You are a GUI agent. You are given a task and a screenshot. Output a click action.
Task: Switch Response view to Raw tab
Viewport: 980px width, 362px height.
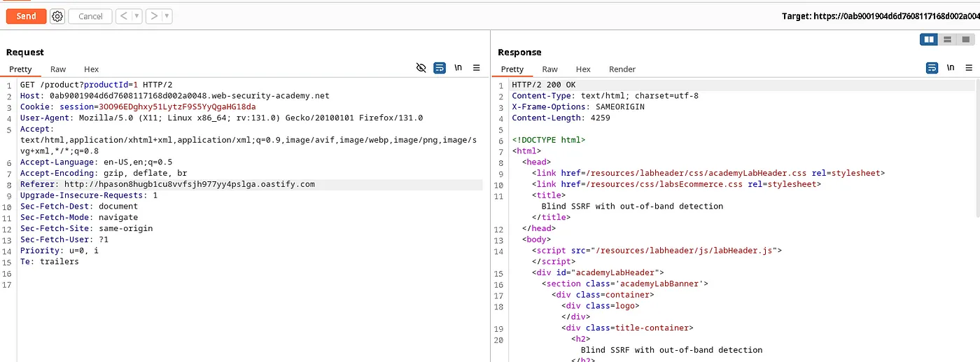click(549, 69)
